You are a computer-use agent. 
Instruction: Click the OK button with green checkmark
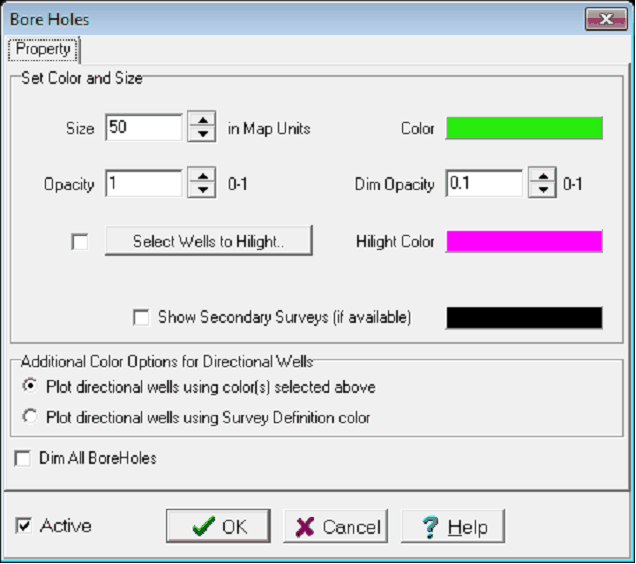tap(218, 526)
